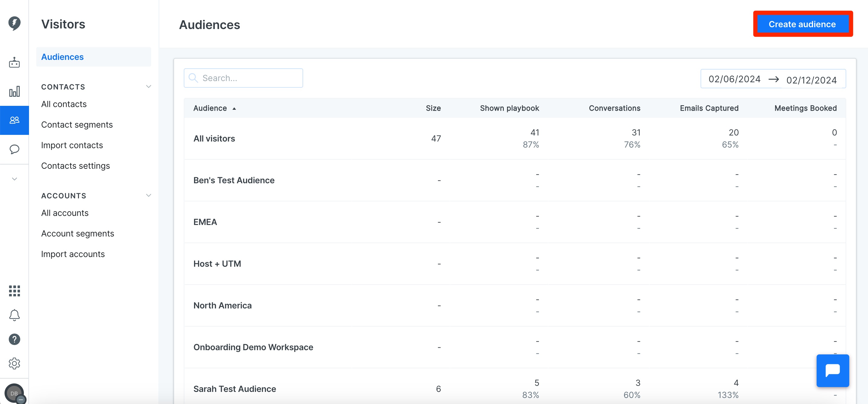Viewport: 868px width, 404px height.
Task: Expand the sidebar more chevron below conversations
Action: [x=14, y=179]
